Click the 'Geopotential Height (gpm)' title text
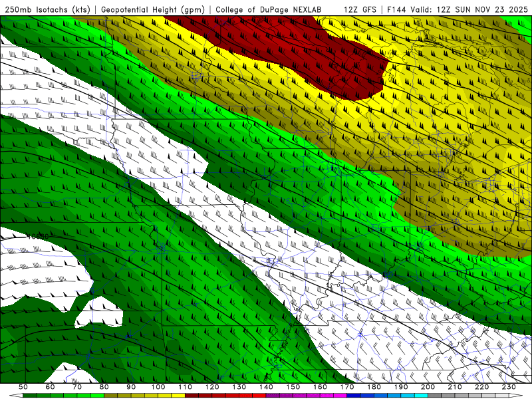 (153, 9)
